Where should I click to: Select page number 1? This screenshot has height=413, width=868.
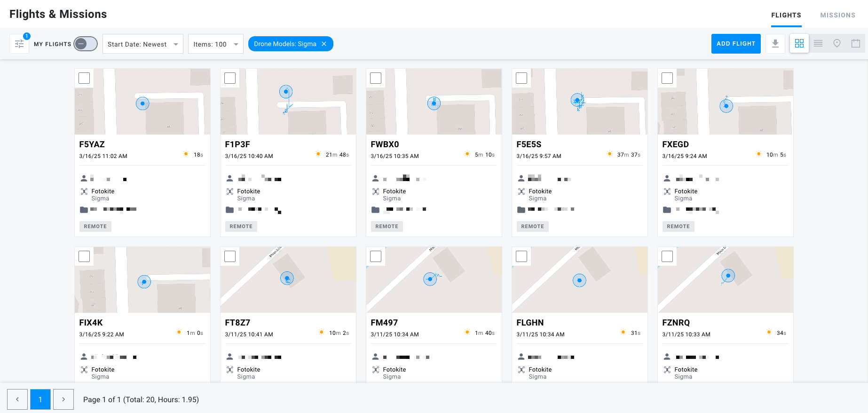click(40, 399)
